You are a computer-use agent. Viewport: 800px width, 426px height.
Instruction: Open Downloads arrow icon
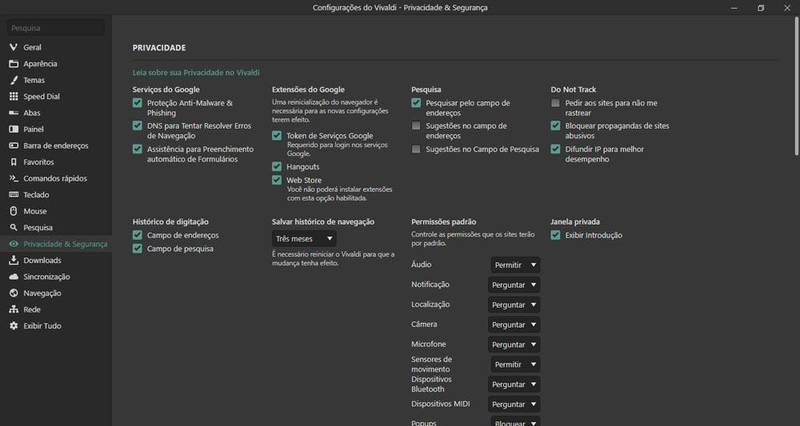14,260
